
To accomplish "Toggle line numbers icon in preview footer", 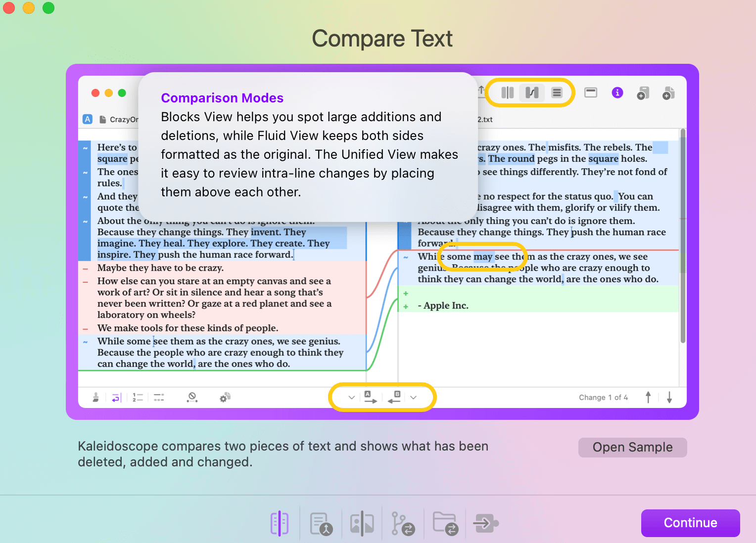I will coord(138,397).
